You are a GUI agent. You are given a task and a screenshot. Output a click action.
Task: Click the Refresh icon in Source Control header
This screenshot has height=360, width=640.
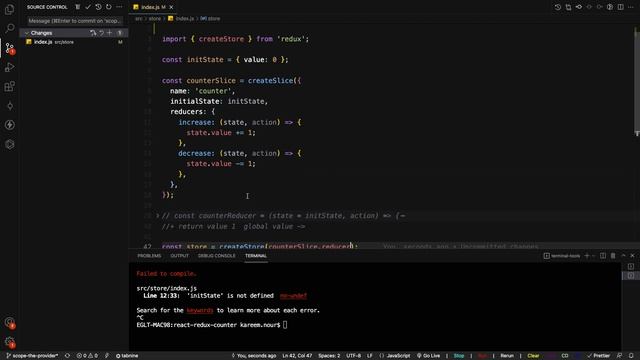109,7
